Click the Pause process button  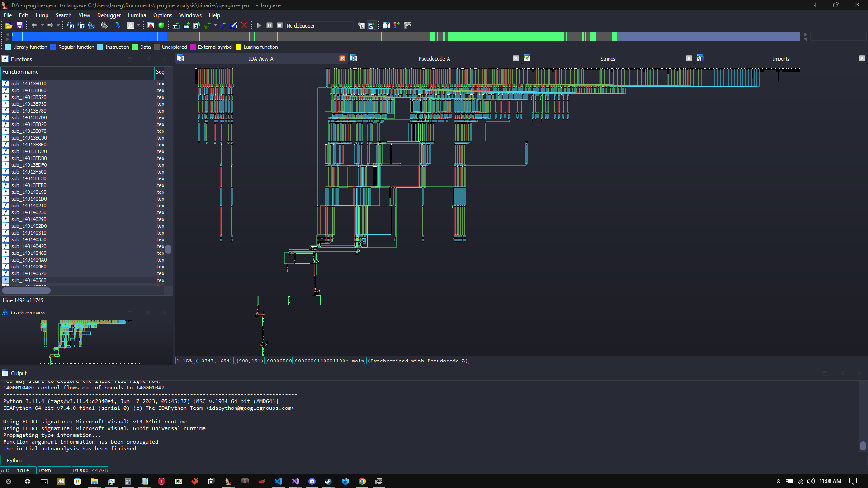coord(269,25)
